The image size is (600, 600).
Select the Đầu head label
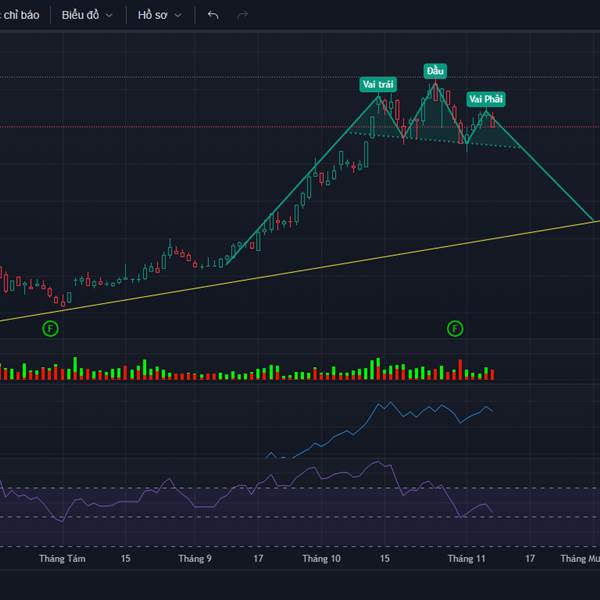coord(435,71)
